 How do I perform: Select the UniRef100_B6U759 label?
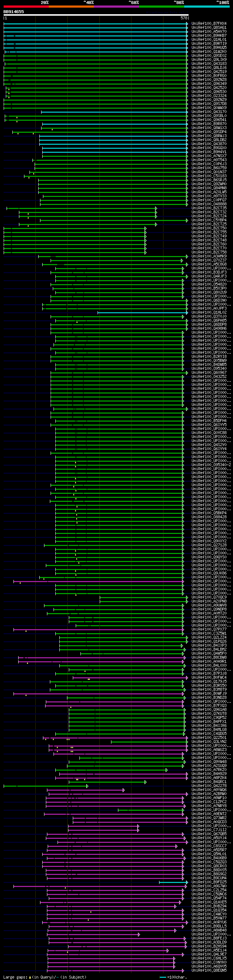point(209,168)
